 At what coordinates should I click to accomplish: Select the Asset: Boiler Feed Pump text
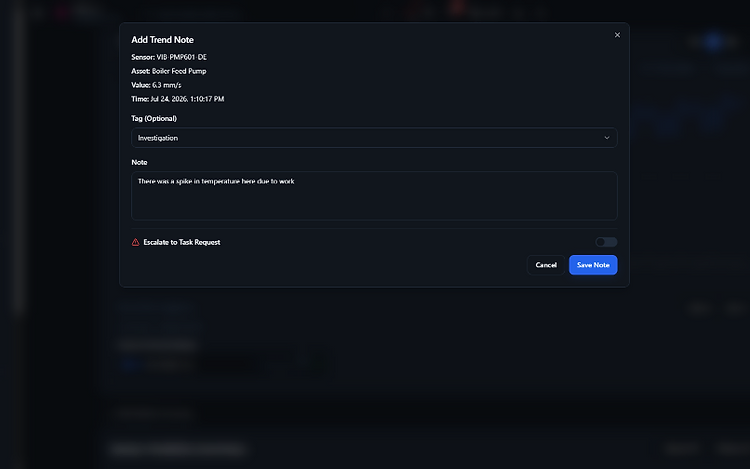(x=168, y=71)
